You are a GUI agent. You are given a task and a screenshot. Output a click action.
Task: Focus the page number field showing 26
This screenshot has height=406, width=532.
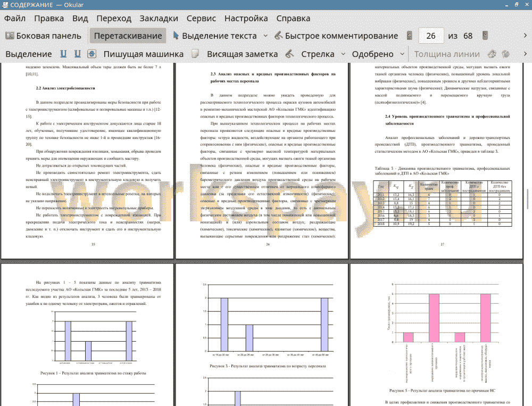[x=431, y=36]
